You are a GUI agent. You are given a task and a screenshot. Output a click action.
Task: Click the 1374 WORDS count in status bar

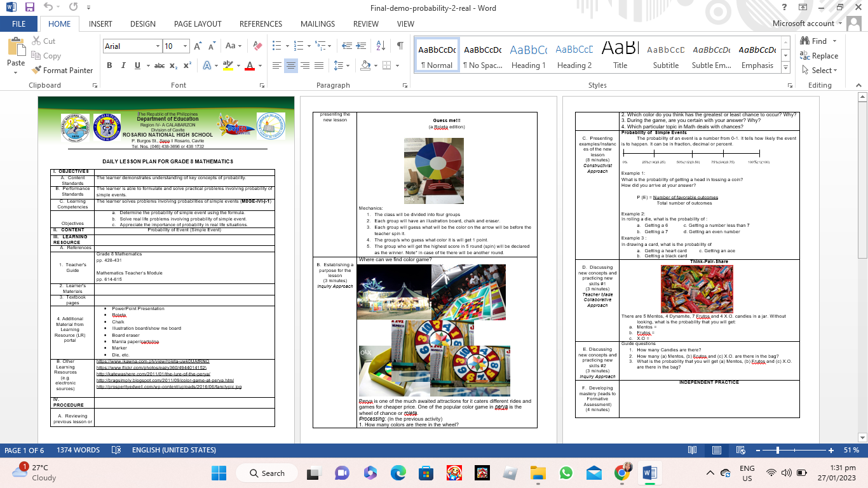click(78, 450)
